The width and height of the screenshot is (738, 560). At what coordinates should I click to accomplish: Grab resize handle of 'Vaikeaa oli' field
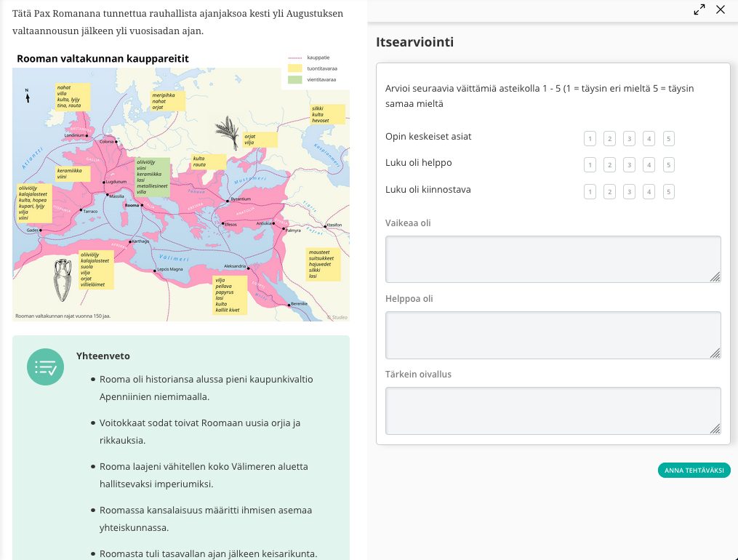[x=715, y=277]
